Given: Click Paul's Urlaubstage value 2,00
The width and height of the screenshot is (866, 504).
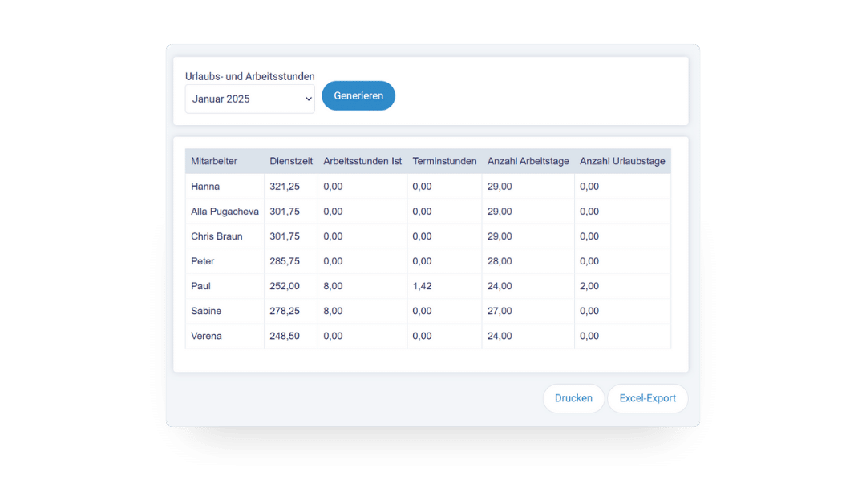Looking at the screenshot, I should tap(589, 286).
